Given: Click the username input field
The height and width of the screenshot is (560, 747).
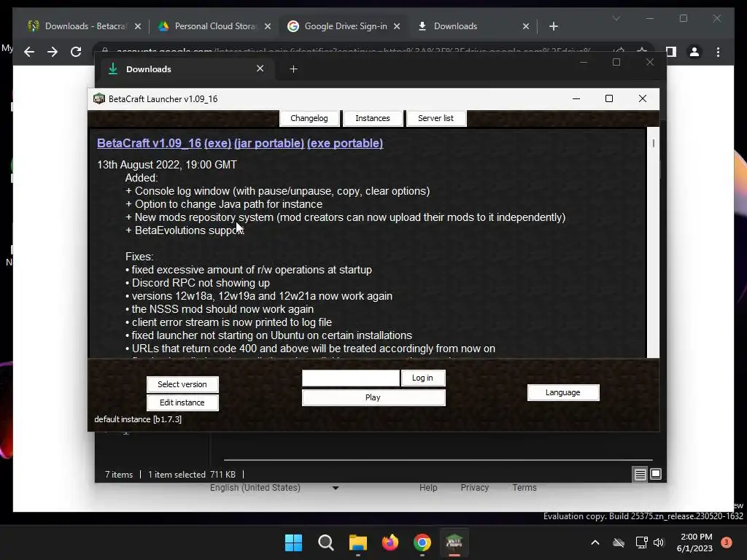Looking at the screenshot, I should [351, 378].
